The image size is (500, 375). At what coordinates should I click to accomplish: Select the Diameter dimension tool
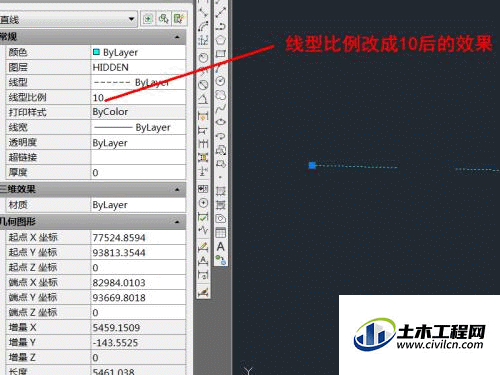(x=203, y=85)
